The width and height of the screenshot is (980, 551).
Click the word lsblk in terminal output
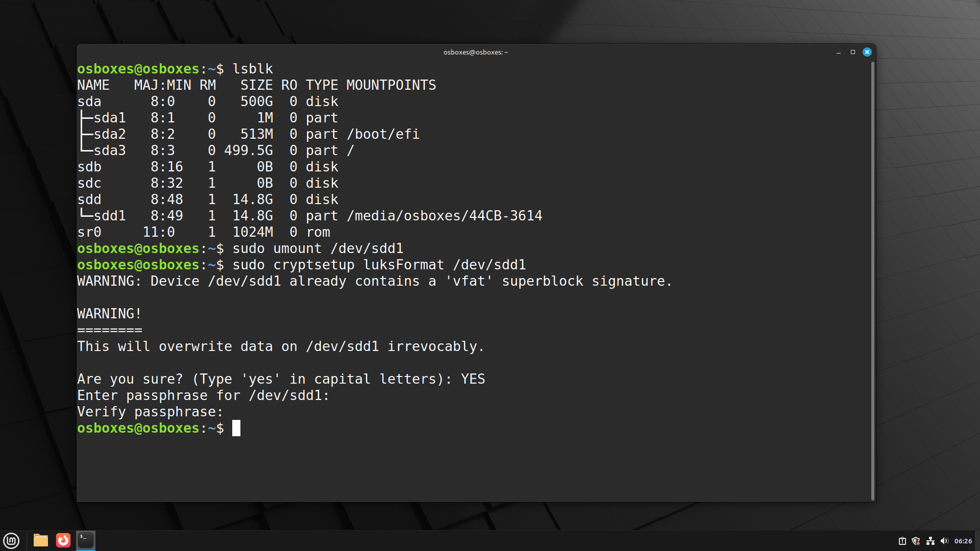pos(253,68)
